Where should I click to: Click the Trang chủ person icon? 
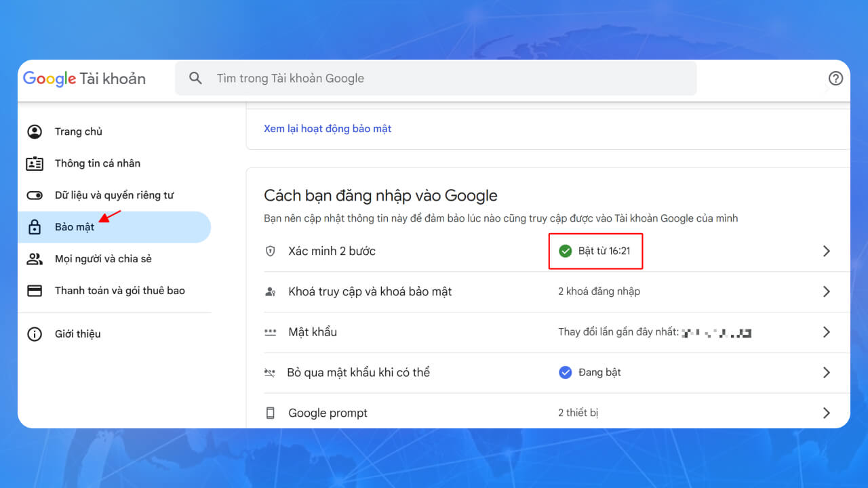click(34, 131)
